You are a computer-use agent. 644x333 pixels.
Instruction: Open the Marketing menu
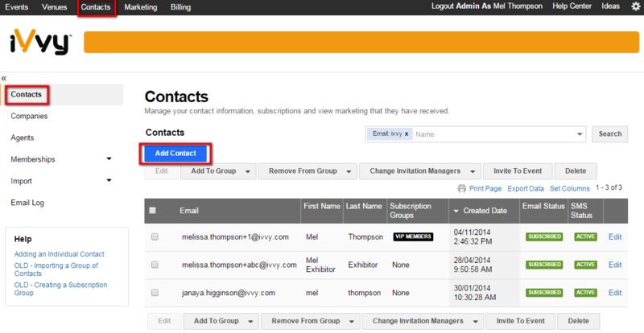pyautogui.click(x=140, y=7)
